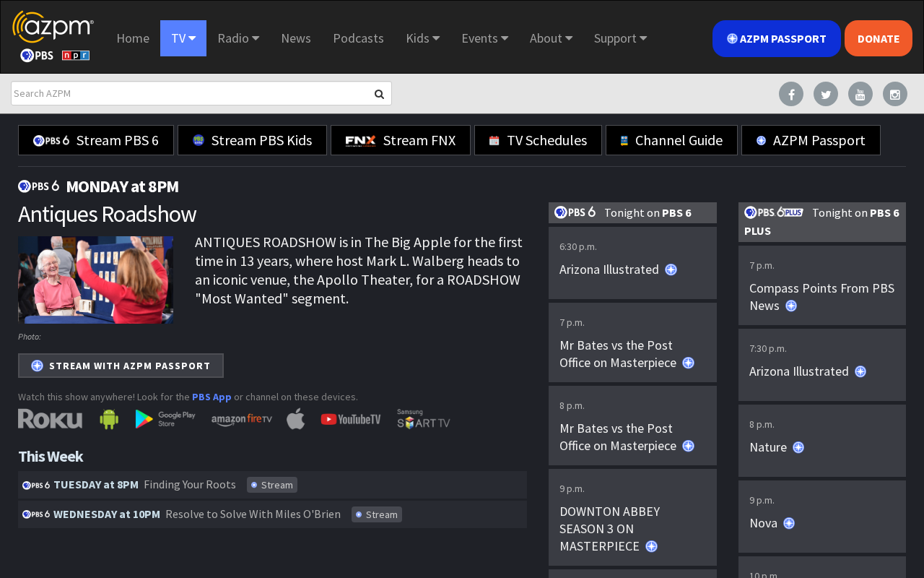Open the PBS App link
Viewport: 924px width, 578px height.
[212, 397]
